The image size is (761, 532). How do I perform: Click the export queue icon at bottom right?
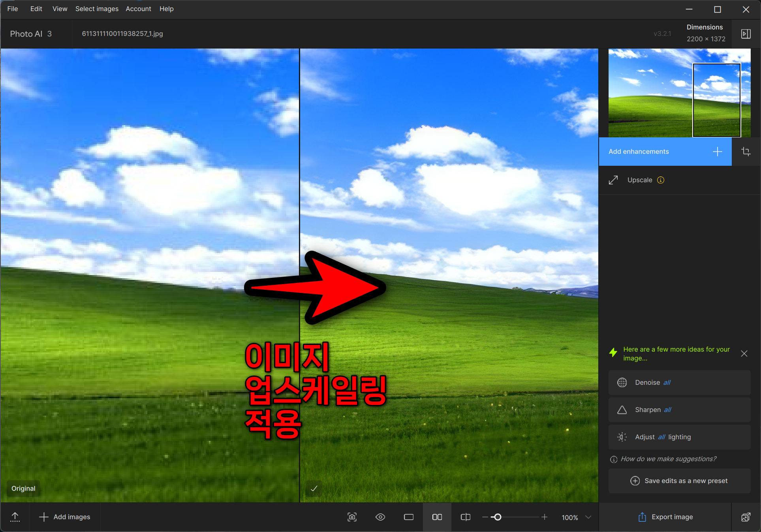point(746,517)
